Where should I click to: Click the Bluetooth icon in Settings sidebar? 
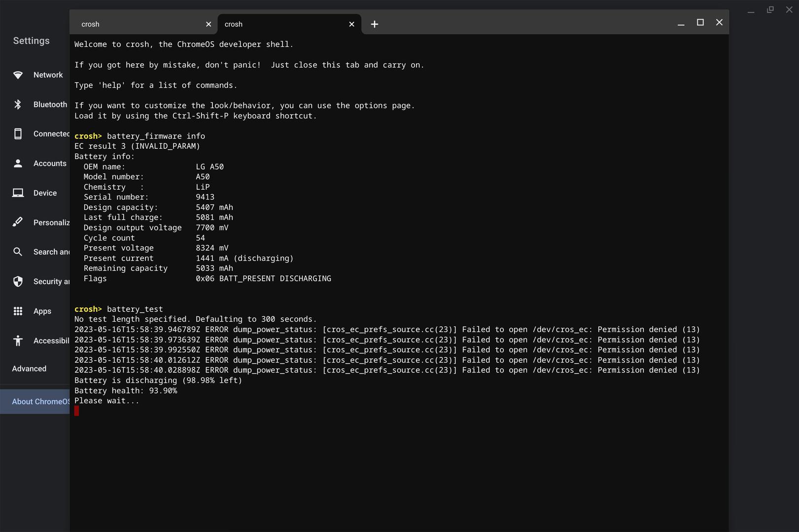(x=18, y=104)
